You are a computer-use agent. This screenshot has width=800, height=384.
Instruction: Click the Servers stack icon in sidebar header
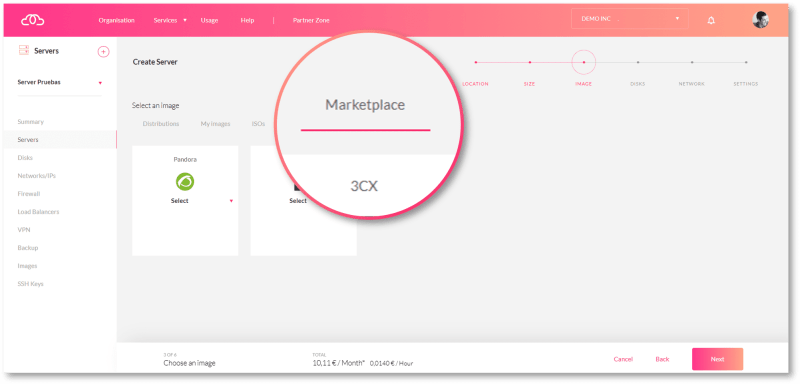coord(23,50)
